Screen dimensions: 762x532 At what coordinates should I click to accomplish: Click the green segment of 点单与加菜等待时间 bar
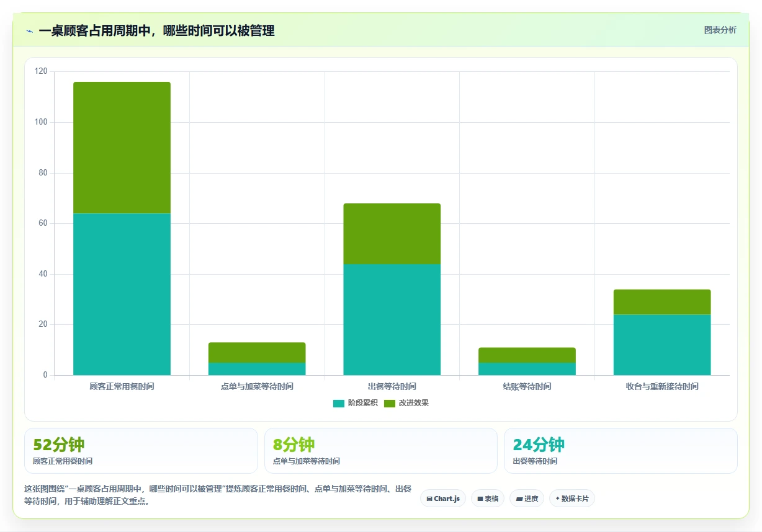(x=257, y=352)
